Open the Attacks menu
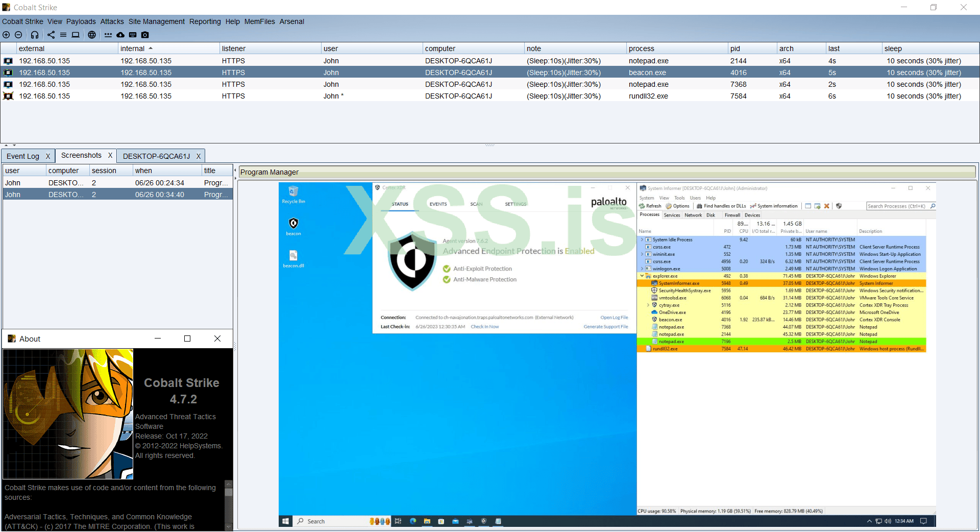This screenshot has width=980, height=532. click(112, 21)
